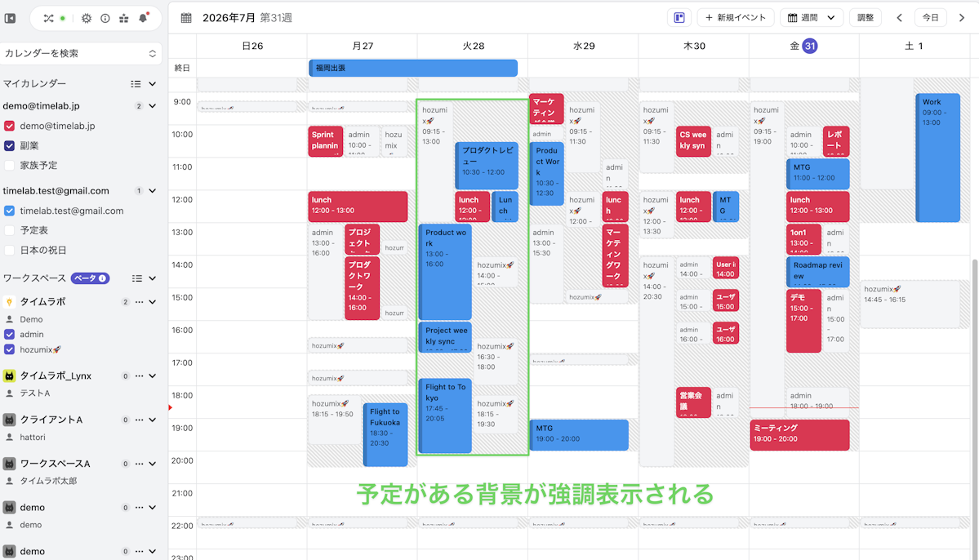Click person icon beside テストA
979x560 pixels.
tap(9, 393)
